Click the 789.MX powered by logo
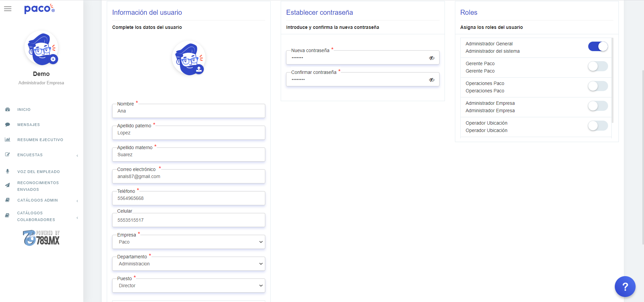The height and width of the screenshot is (302, 644). tap(41, 238)
